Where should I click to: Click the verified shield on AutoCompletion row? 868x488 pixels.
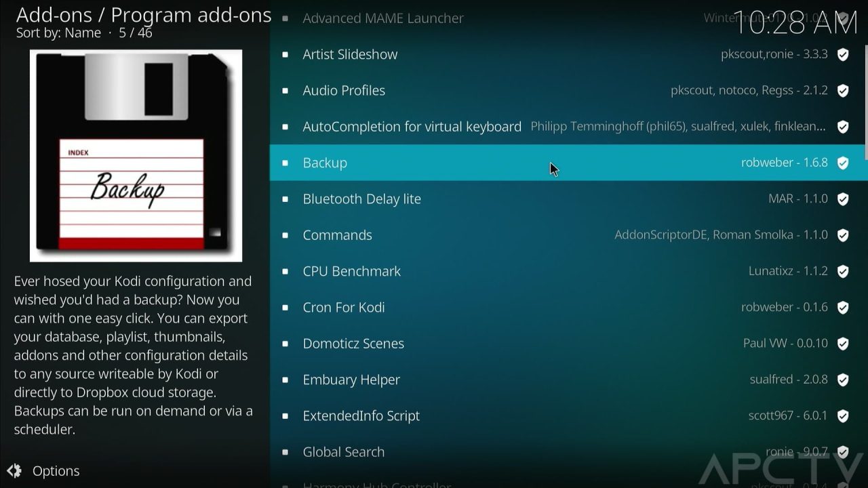pyautogui.click(x=843, y=127)
